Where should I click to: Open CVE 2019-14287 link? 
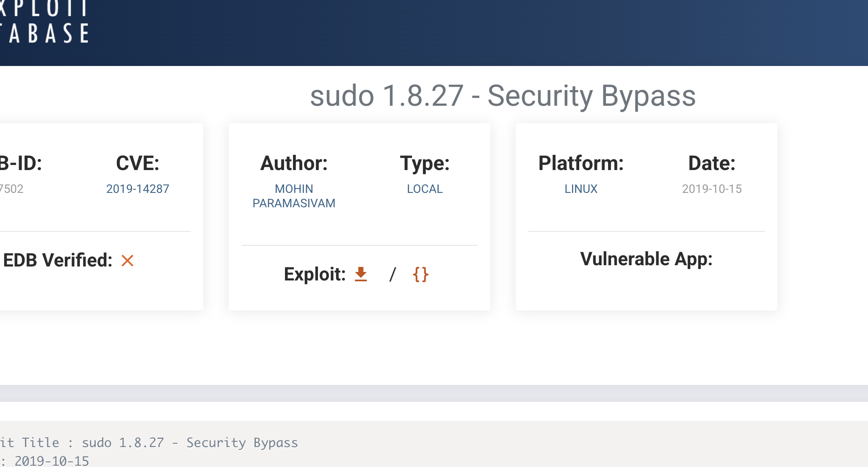point(138,189)
